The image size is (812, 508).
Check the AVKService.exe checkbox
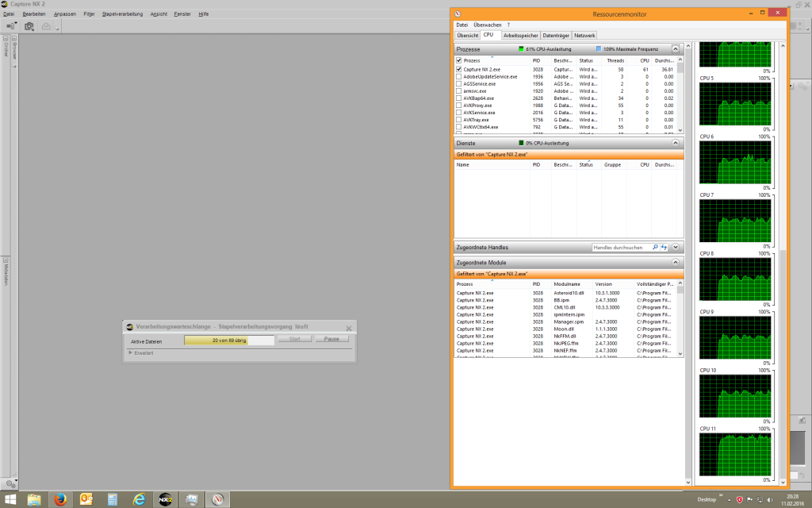click(459, 113)
